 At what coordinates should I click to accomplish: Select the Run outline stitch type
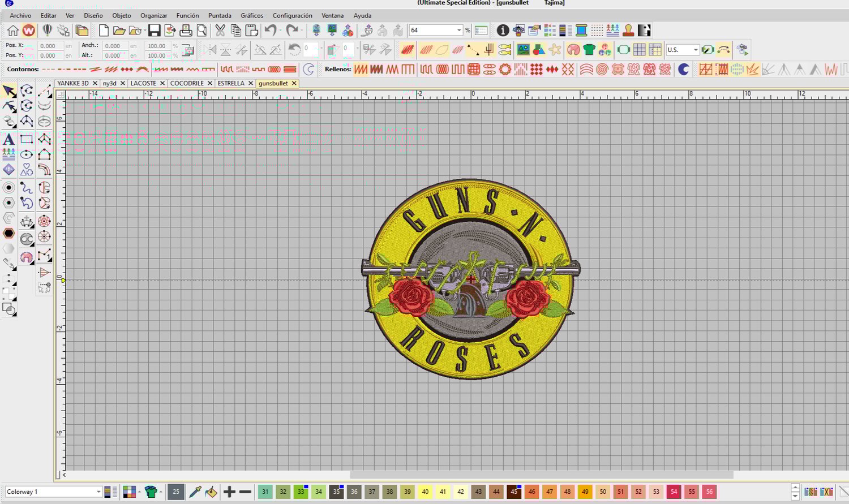[x=49, y=70]
